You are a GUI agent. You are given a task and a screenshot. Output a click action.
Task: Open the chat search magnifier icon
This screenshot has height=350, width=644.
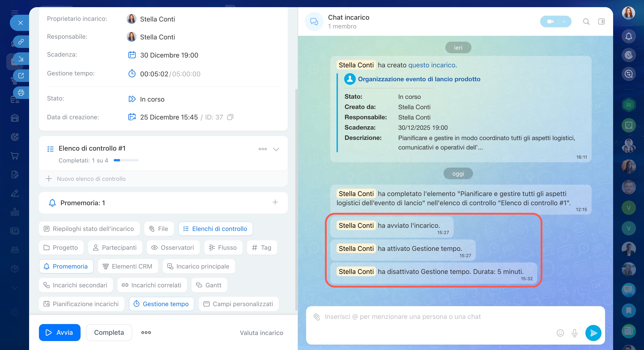pyautogui.click(x=586, y=22)
